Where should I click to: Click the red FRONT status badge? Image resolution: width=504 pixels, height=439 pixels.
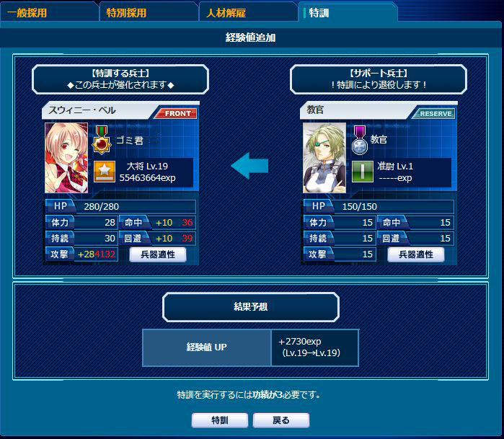tap(176, 113)
